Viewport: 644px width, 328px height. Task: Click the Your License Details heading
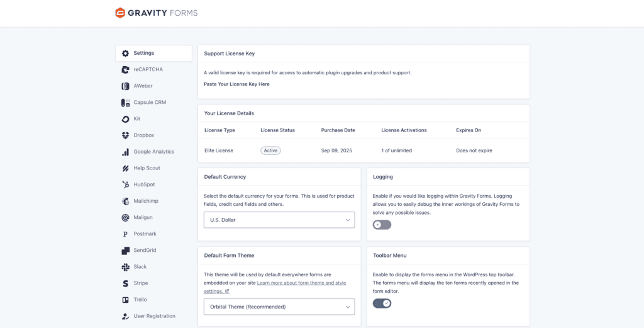[x=229, y=113]
